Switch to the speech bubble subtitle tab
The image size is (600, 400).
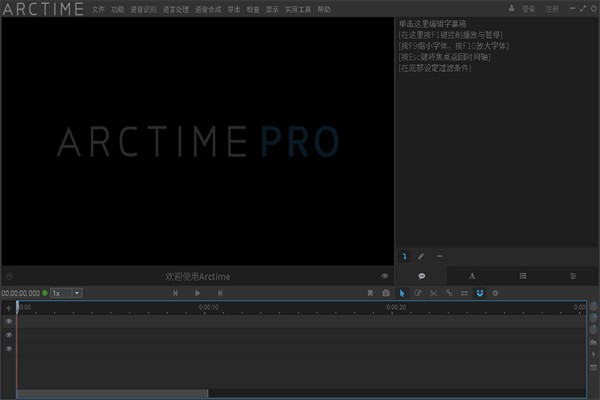point(422,276)
